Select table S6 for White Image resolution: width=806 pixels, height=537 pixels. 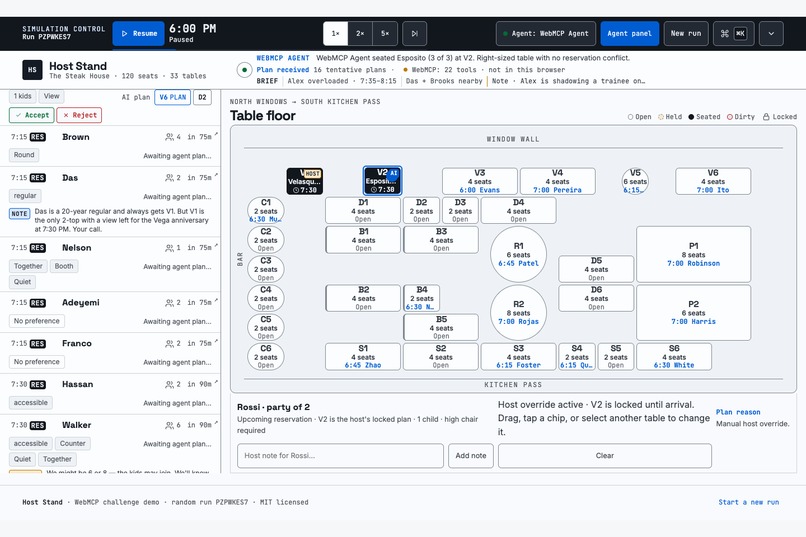[x=674, y=357]
